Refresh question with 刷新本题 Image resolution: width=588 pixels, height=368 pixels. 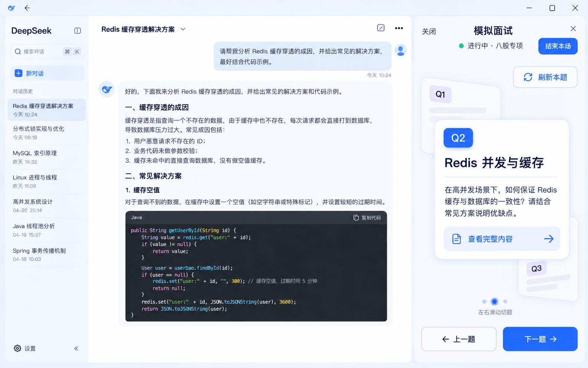545,77
